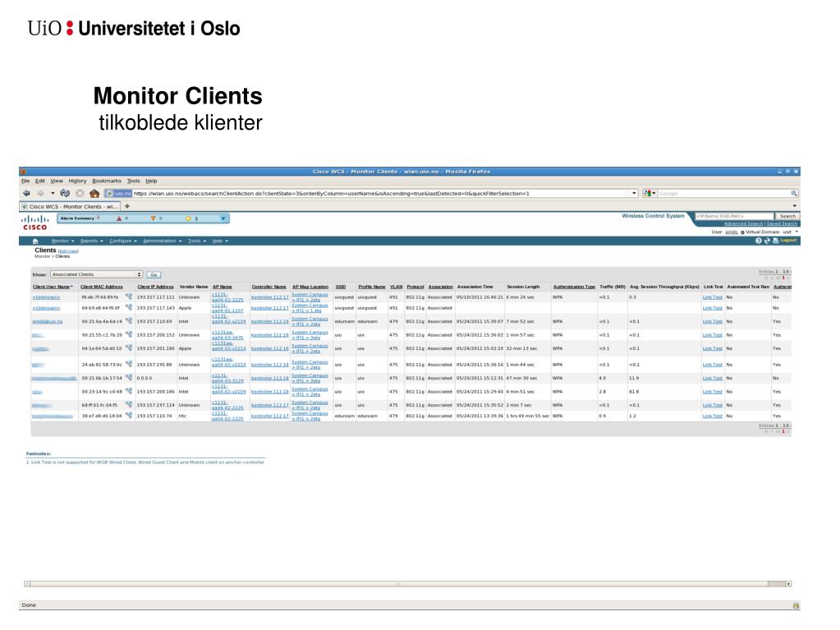
Task: Expand the Administration navigation menu
Action: coord(163,241)
